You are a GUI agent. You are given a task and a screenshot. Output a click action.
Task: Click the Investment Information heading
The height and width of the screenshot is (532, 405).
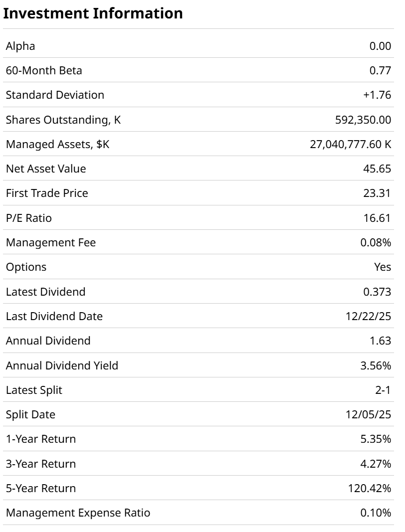click(93, 13)
